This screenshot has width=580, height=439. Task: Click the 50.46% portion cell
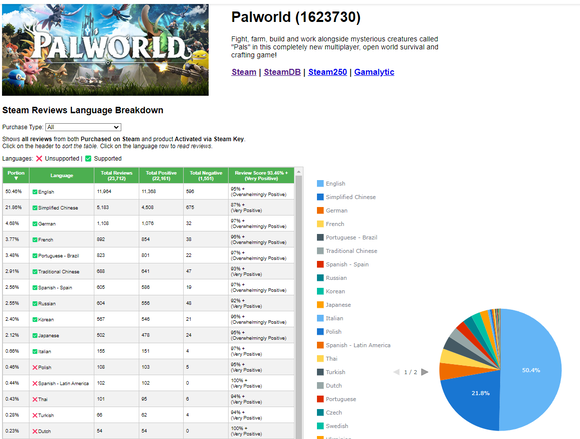tap(16, 192)
